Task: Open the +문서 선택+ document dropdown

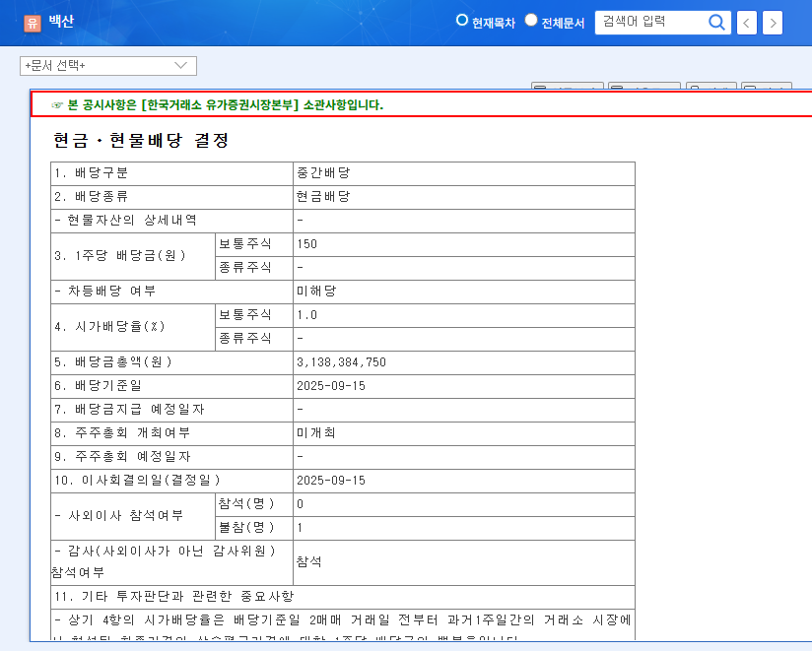Action: coord(108,66)
